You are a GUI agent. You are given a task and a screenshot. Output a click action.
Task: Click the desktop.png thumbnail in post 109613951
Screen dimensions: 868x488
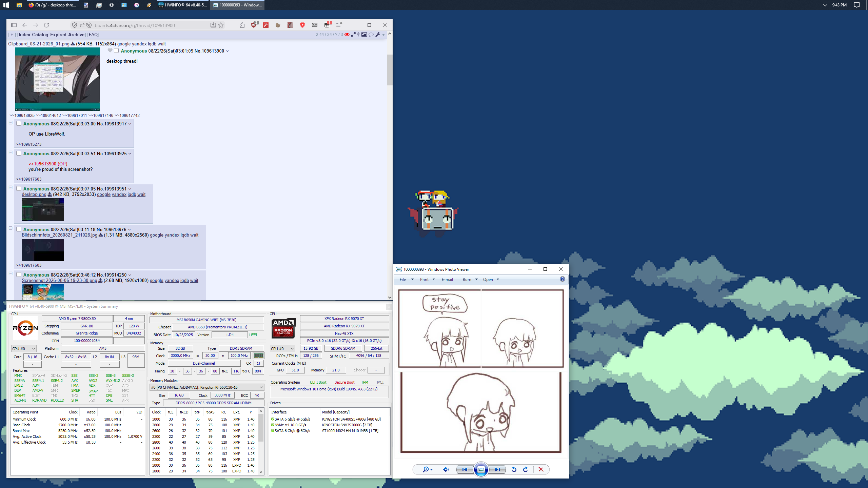43,209
